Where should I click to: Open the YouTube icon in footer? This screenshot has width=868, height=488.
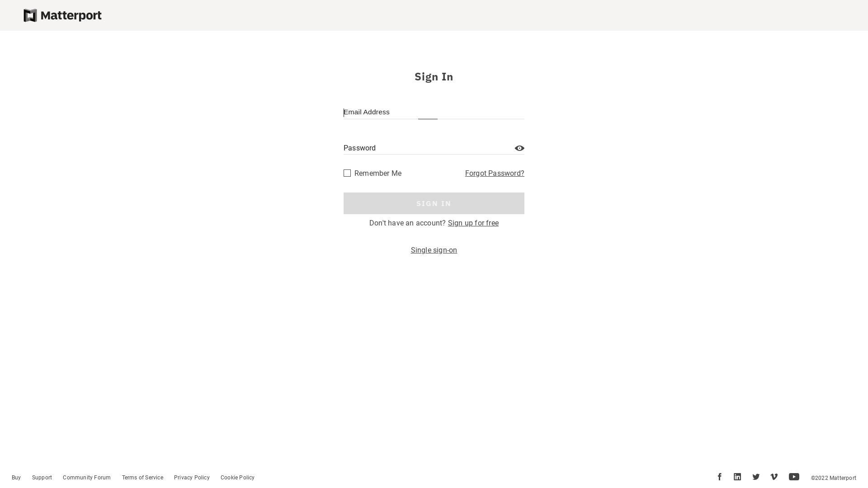tap(794, 477)
